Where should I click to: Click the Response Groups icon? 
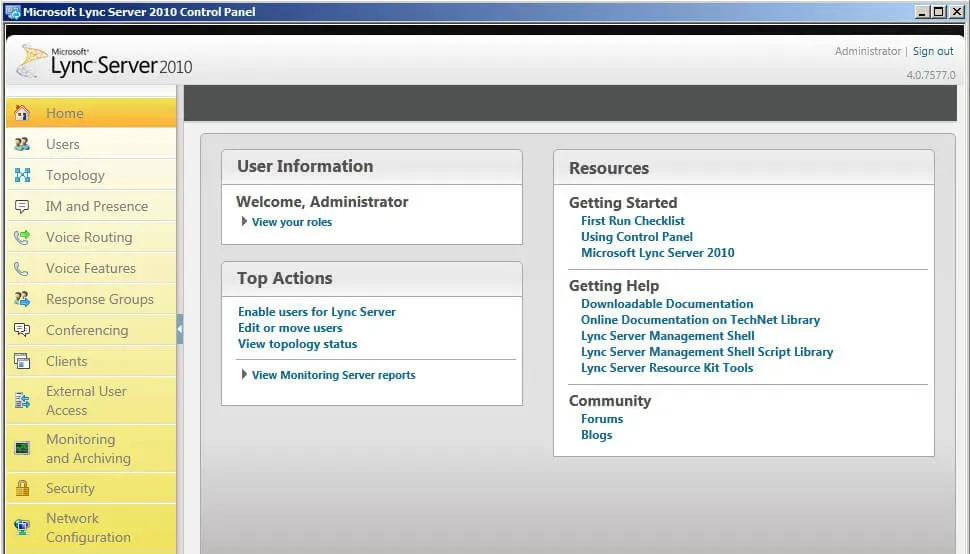[x=22, y=299]
